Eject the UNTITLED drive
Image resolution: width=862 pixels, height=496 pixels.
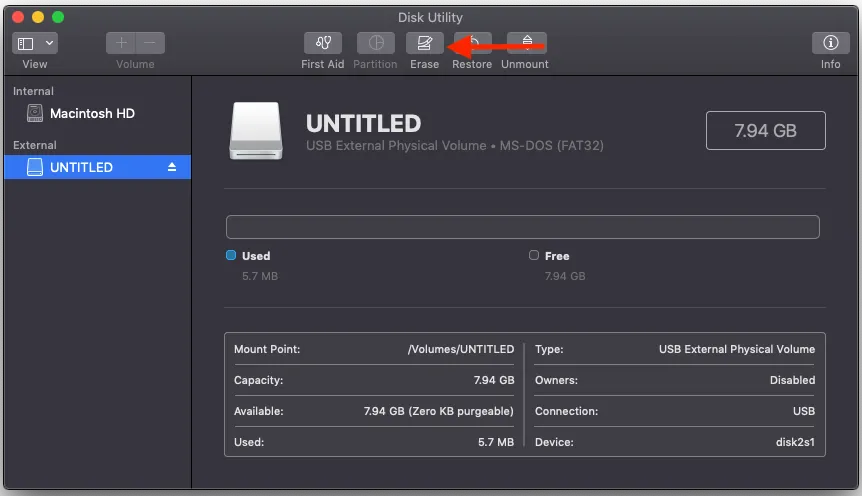click(x=172, y=167)
